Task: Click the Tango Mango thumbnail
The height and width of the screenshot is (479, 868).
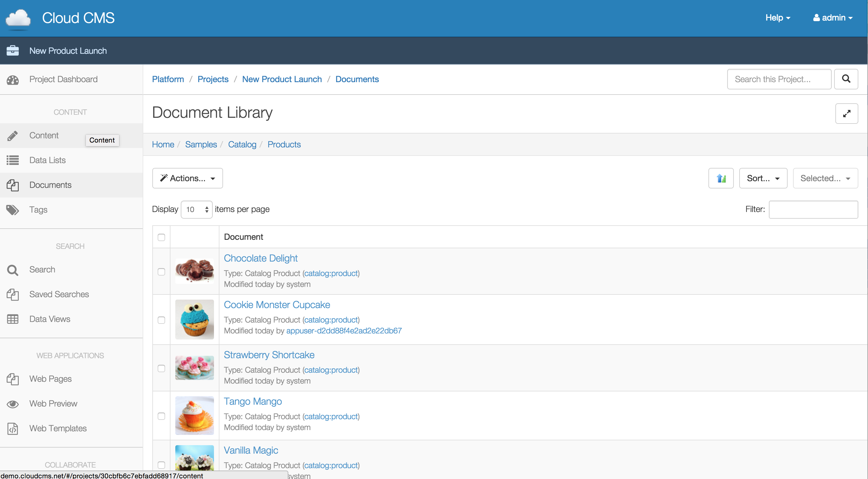Action: pos(194,415)
